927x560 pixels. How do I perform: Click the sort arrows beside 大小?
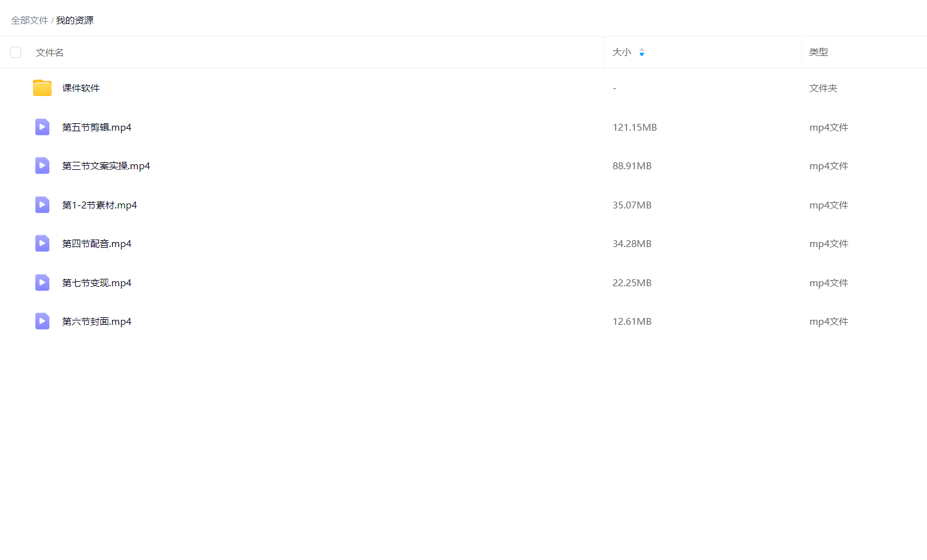(x=642, y=52)
